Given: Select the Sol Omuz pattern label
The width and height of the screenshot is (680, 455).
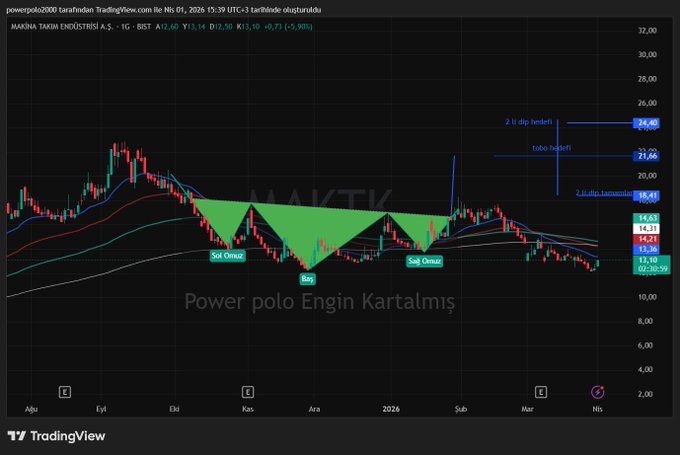Looking at the screenshot, I should (x=227, y=255).
